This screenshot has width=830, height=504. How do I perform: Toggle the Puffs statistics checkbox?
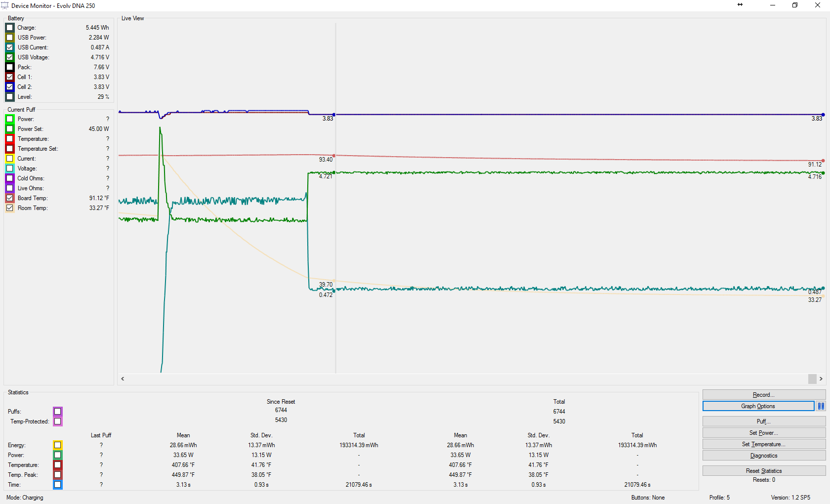tap(58, 412)
